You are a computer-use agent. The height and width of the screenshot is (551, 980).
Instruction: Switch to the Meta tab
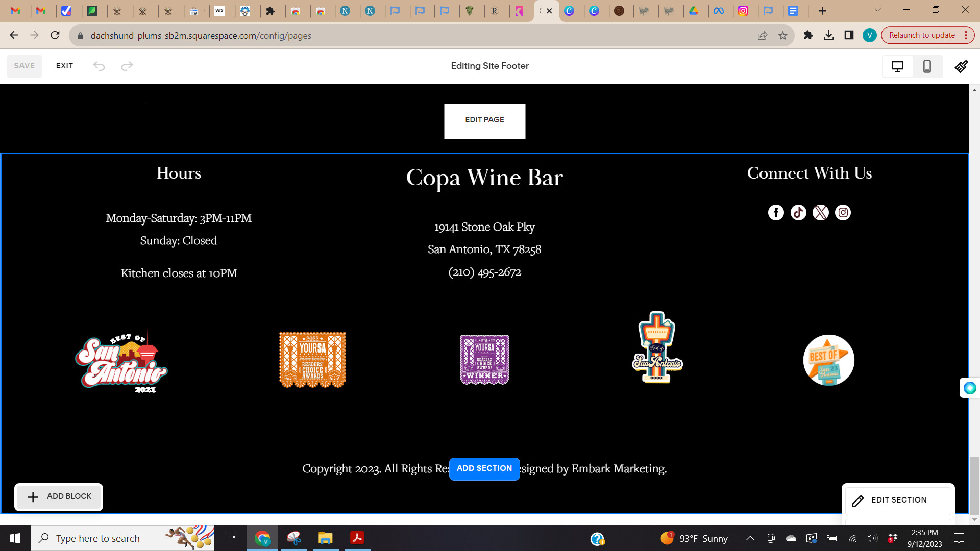click(x=719, y=11)
